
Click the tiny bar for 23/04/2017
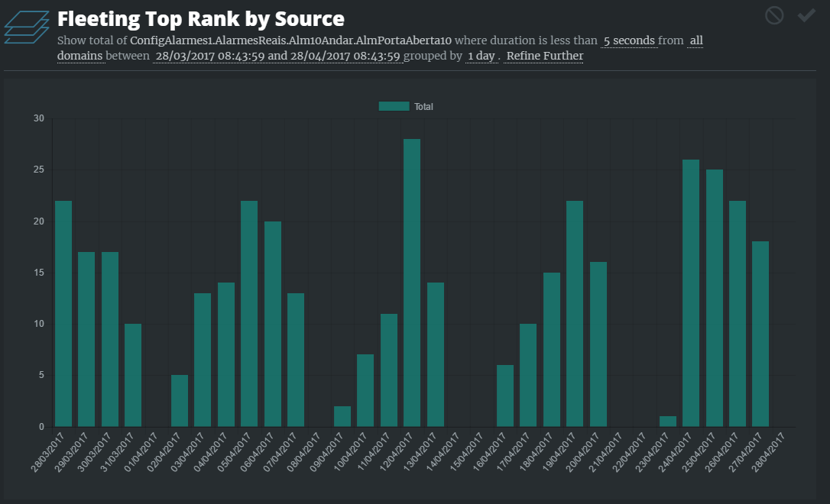[668, 422]
